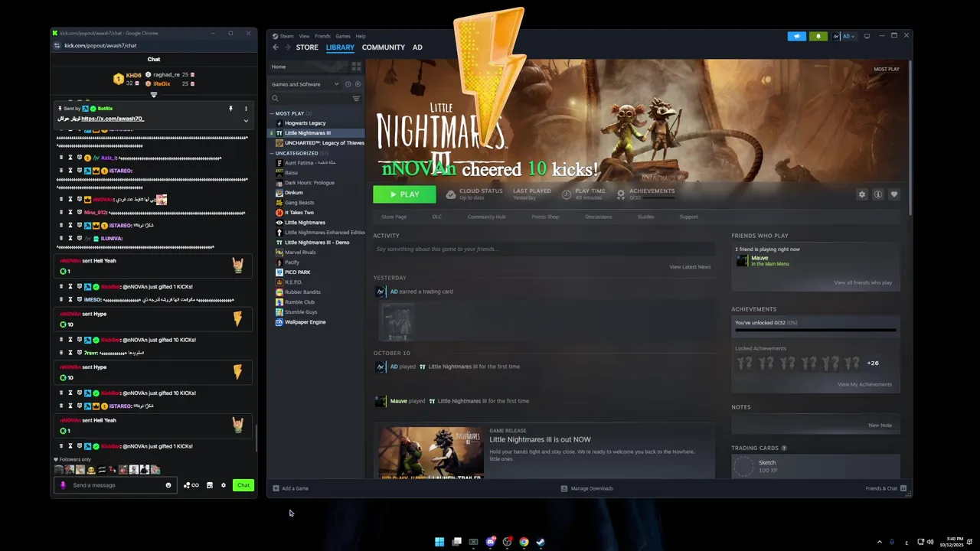Viewport: 980px width, 551px height.
Task: Open advanced filter icon beside the library search
Action: point(356,99)
